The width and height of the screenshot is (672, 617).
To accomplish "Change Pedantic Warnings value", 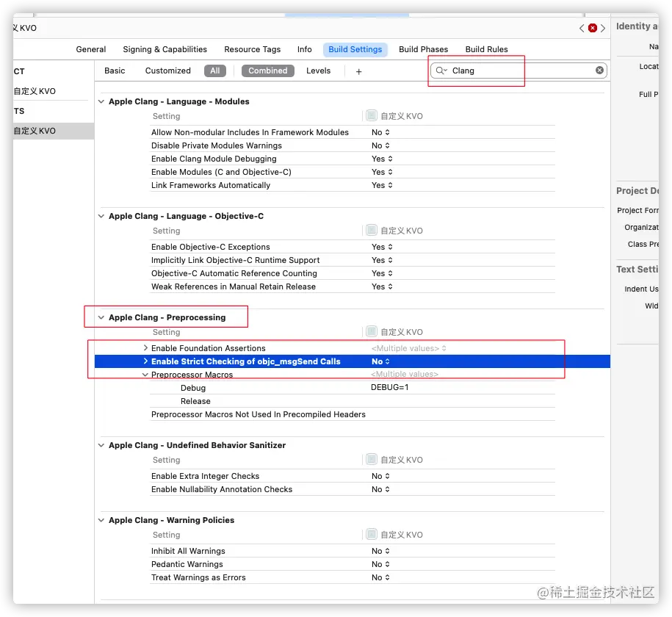I will [380, 564].
